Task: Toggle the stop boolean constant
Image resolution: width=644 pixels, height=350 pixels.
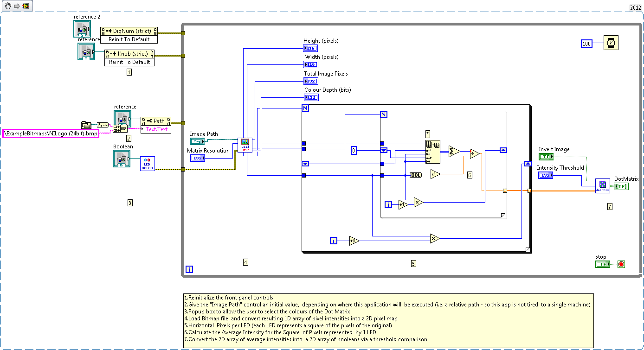Action: coord(602,263)
